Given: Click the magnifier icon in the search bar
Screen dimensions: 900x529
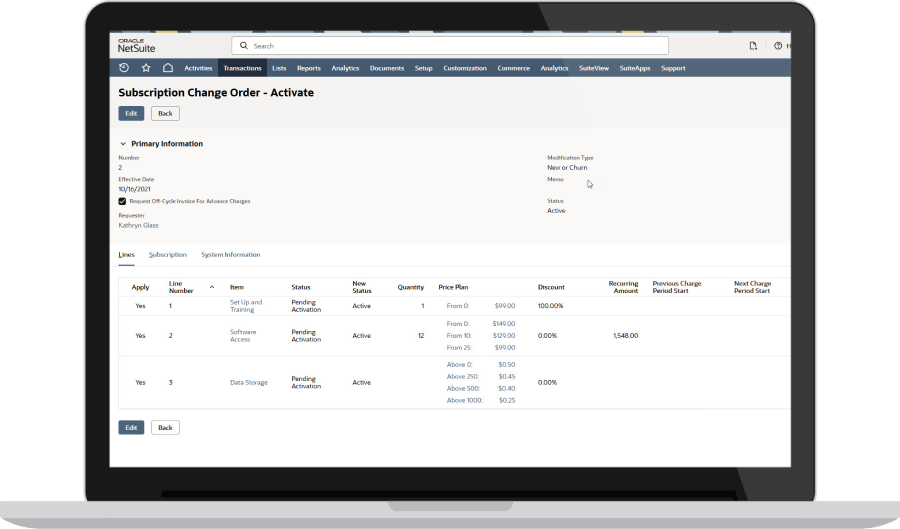Looking at the screenshot, I should coord(244,46).
